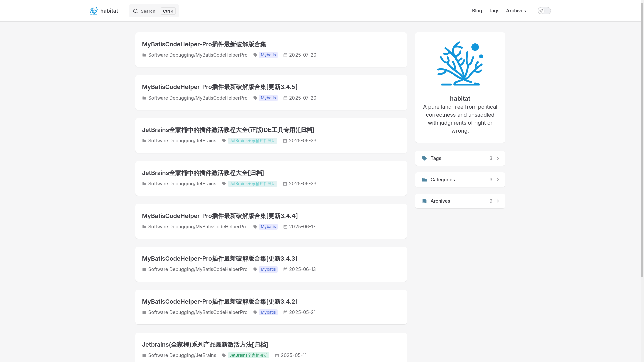Click the sidebar Tags tag icon

(x=424, y=158)
